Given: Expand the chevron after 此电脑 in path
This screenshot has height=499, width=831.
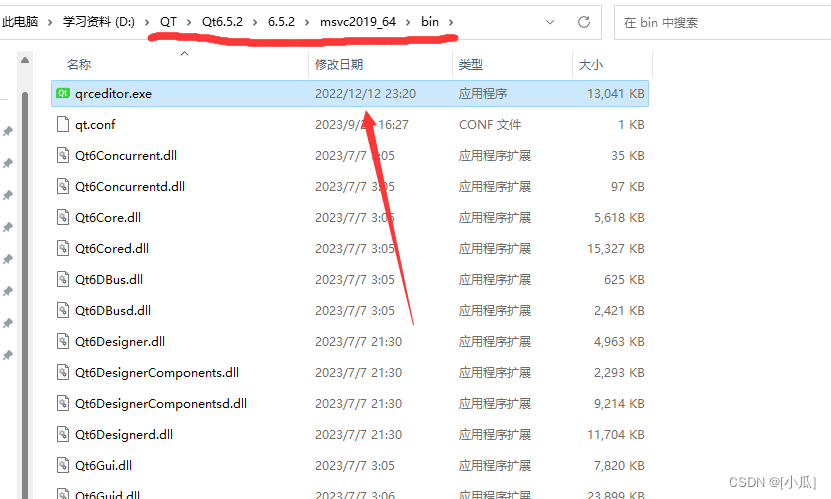Looking at the screenshot, I should coord(50,22).
